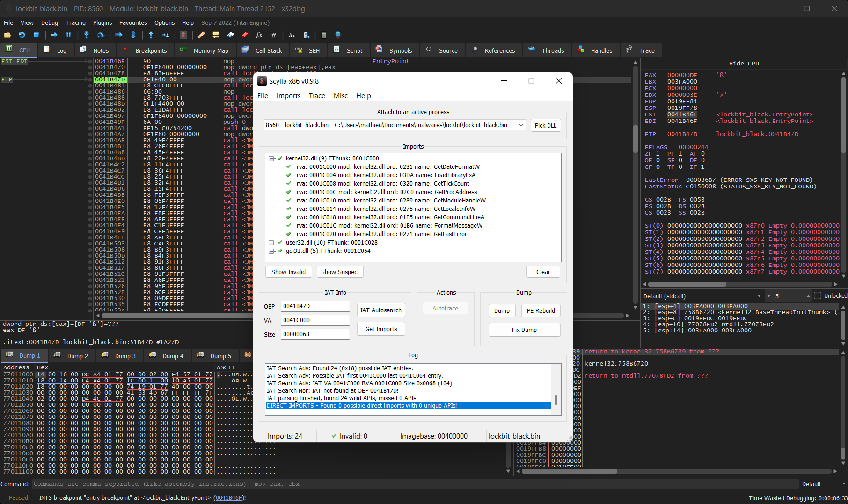This screenshot has height=504, width=848.
Task: Click the IAT Autosearch button
Action: click(380, 310)
